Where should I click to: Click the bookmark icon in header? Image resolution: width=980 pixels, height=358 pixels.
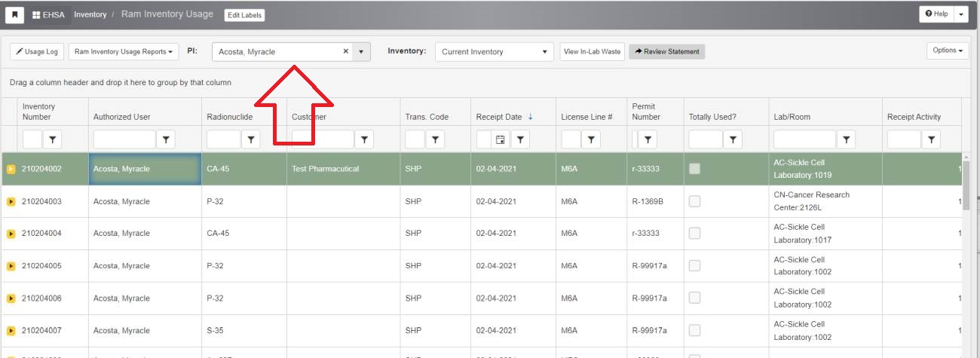click(15, 14)
